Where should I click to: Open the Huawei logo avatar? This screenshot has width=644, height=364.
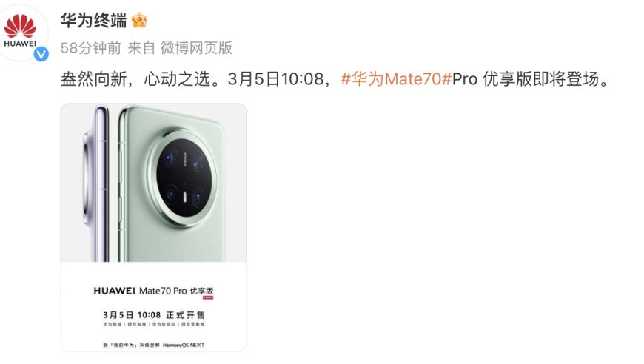(21, 31)
